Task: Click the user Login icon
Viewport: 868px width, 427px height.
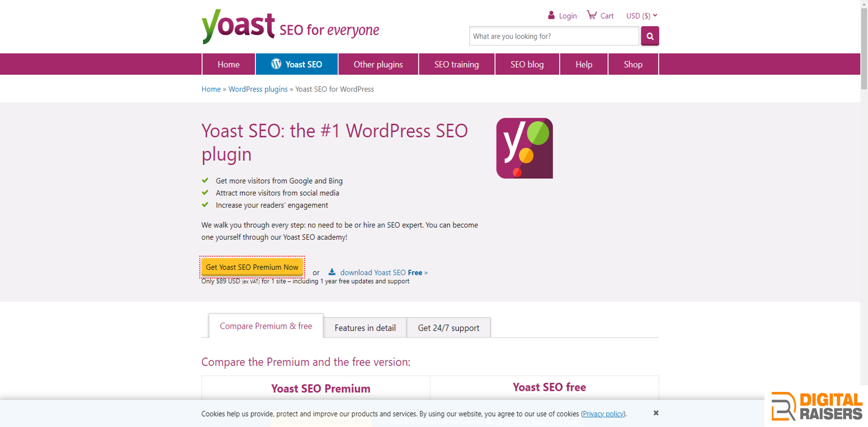Action: click(x=551, y=15)
